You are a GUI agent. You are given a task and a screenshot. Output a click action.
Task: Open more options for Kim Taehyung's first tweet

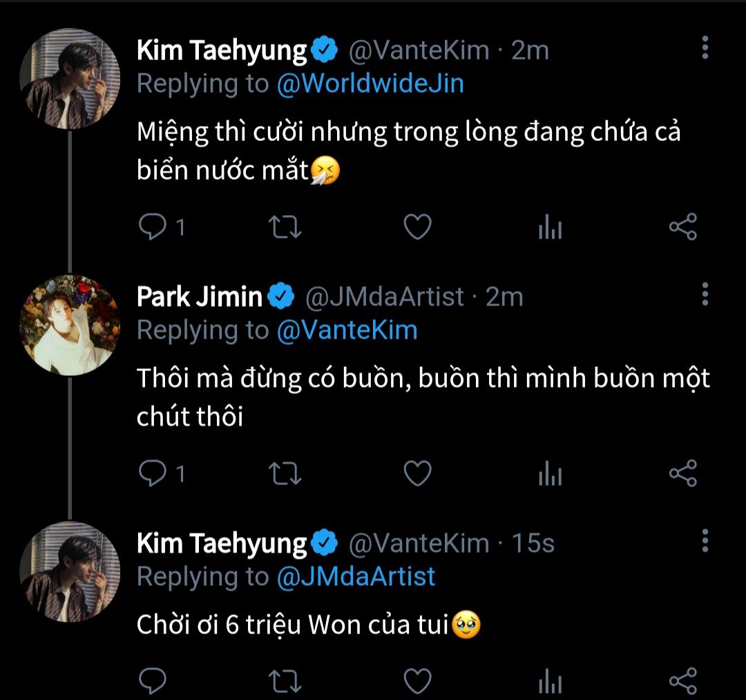705,47
